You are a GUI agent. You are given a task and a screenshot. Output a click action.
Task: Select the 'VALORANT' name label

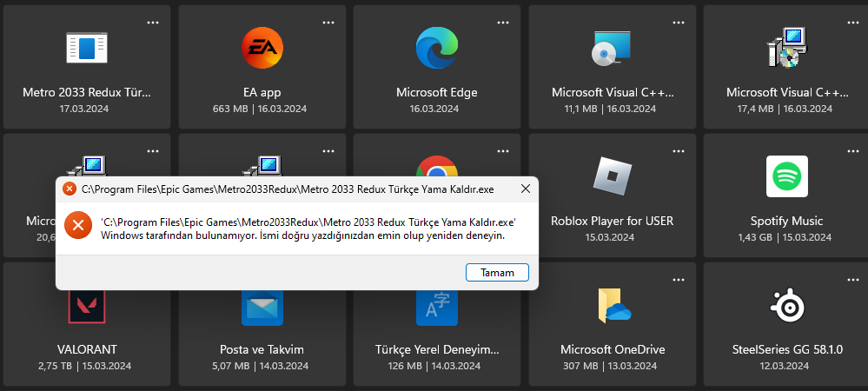click(87, 349)
